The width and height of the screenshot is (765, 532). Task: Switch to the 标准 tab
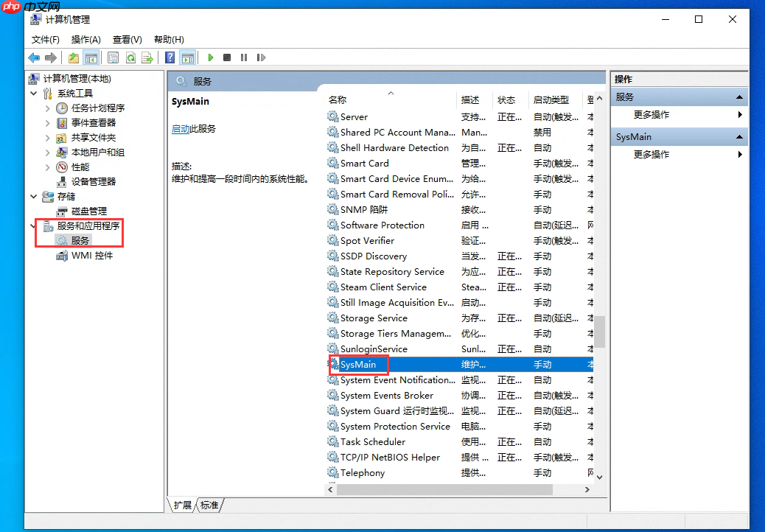pos(209,505)
